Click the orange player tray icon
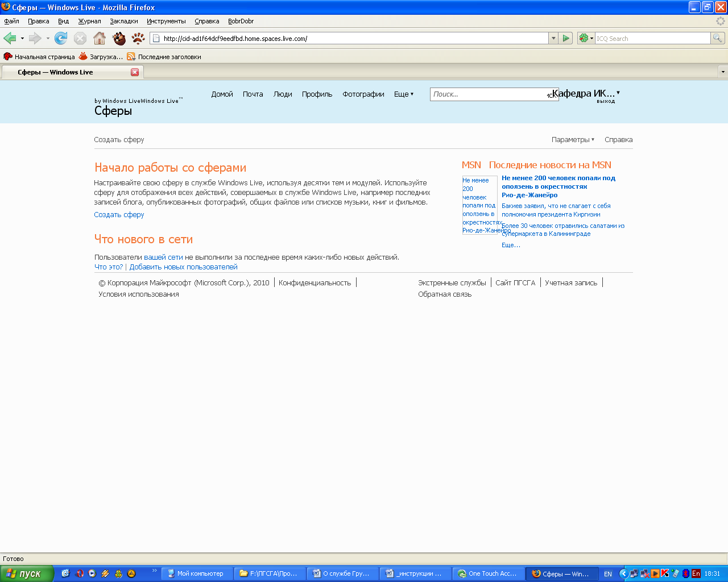 (655, 573)
